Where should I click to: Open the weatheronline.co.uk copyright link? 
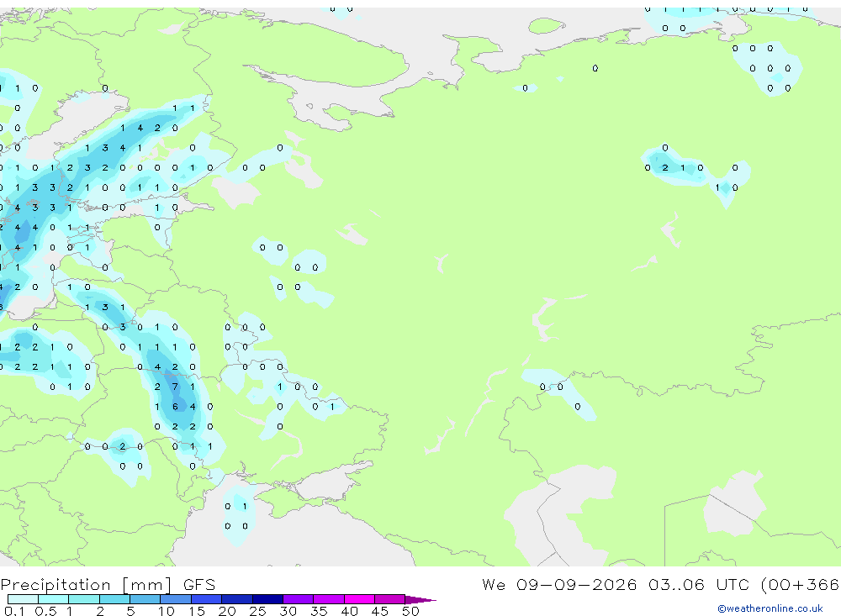tap(770, 608)
